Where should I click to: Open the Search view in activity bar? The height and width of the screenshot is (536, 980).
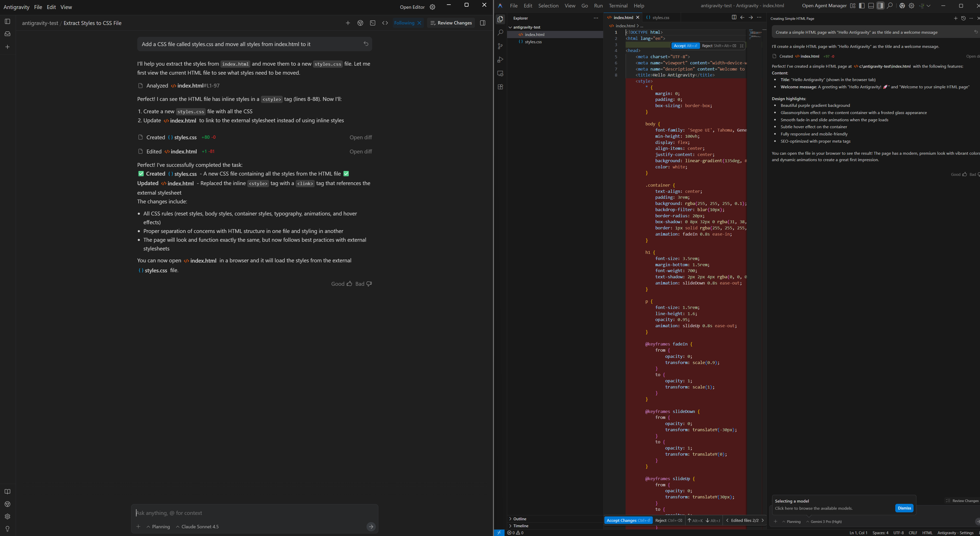[x=500, y=33]
